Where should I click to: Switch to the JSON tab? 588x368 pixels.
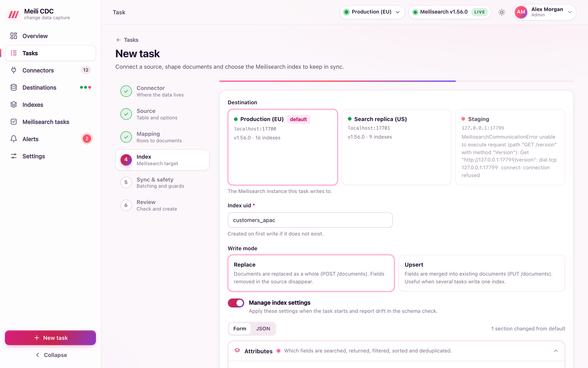263,329
